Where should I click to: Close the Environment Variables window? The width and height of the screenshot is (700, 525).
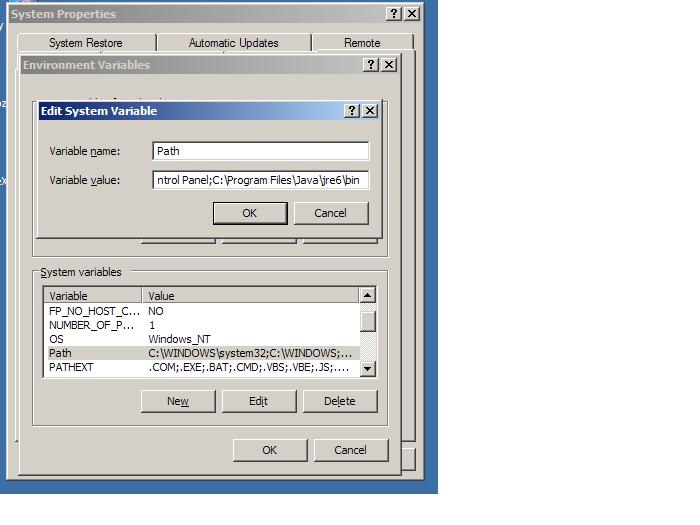389,65
